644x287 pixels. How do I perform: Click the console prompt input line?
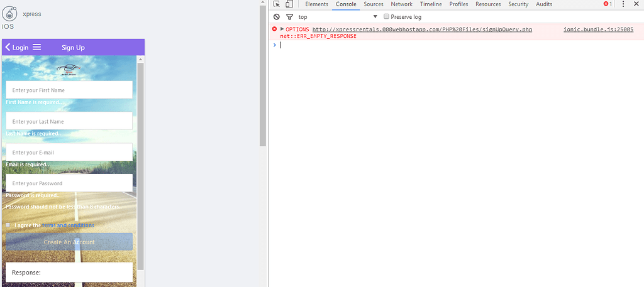(x=460, y=45)
